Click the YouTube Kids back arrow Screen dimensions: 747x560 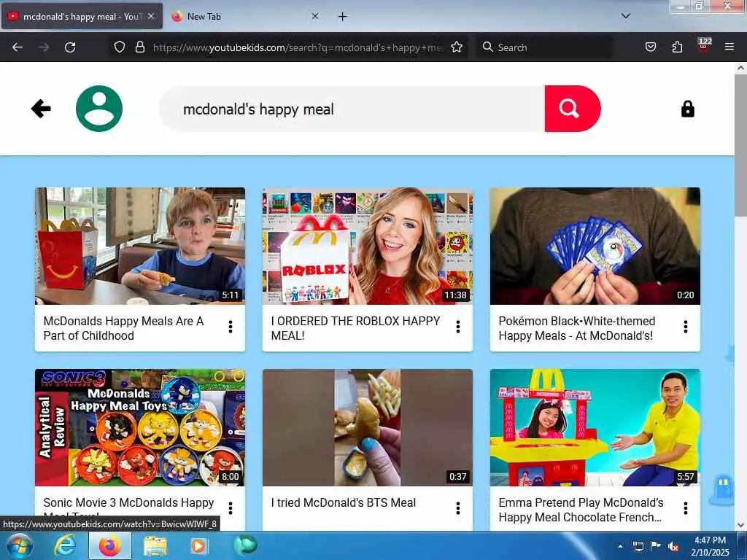[41, 109]
